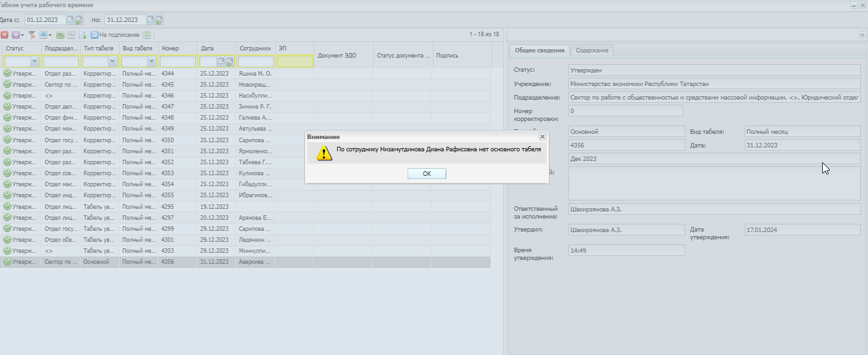Refresh the list with the green arrows icon
Screen dimensions: 868x355
(147, 35)
